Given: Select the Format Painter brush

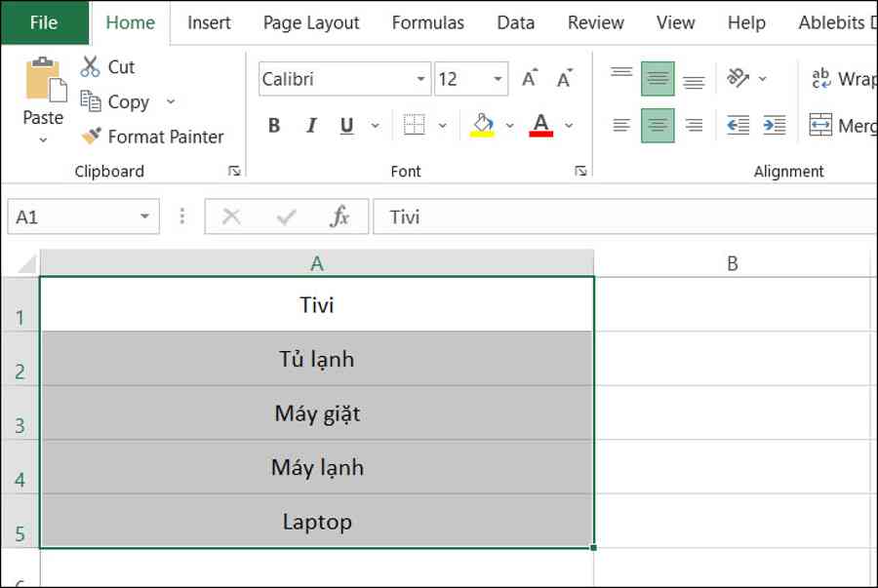Looking at the screenshot, I should [92, 136].
